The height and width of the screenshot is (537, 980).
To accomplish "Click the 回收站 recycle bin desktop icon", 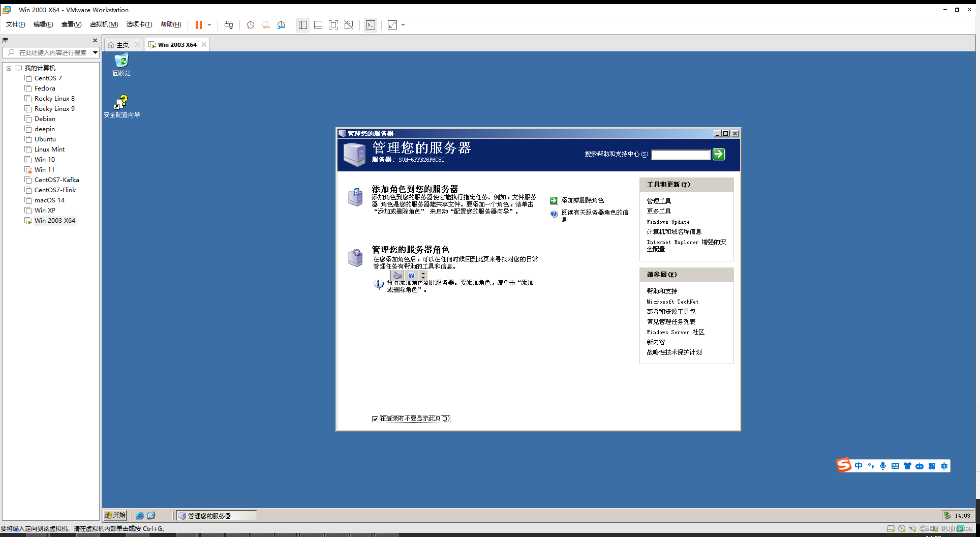I will 121,65.
